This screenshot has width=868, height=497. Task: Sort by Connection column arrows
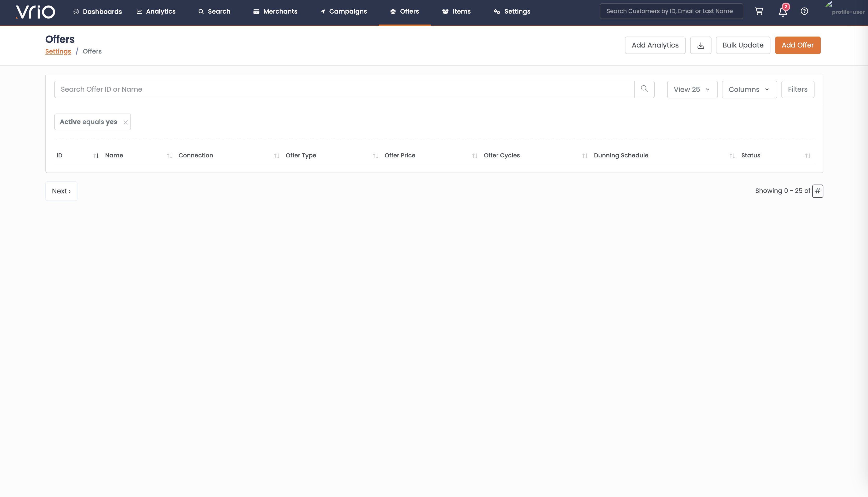[277, 156]
